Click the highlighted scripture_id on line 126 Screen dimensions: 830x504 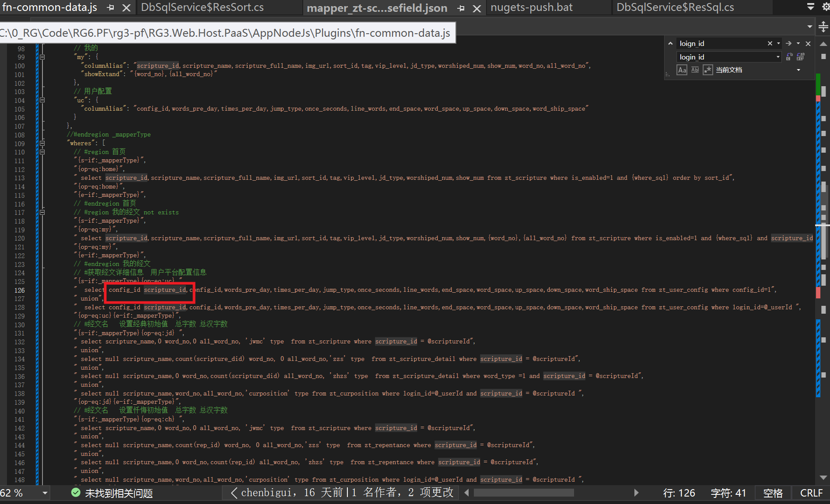tap(165, 290)
